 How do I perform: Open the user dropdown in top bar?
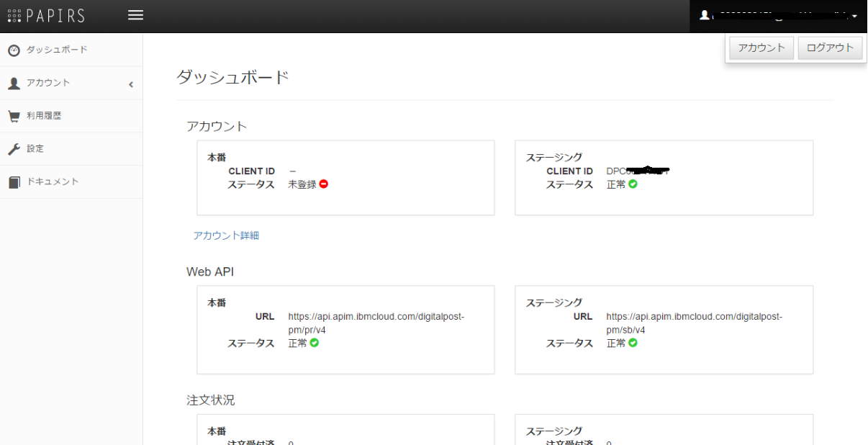click(x=778, y=16)
